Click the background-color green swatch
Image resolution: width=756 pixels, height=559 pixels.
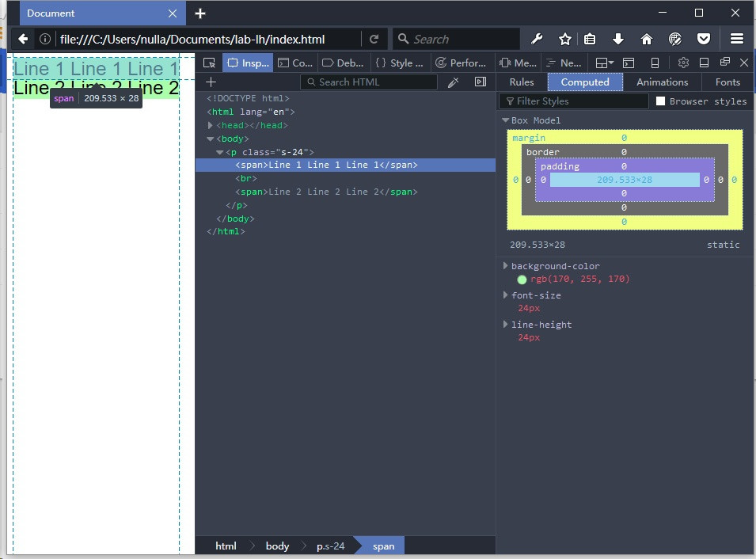click(x=522, y=279)
